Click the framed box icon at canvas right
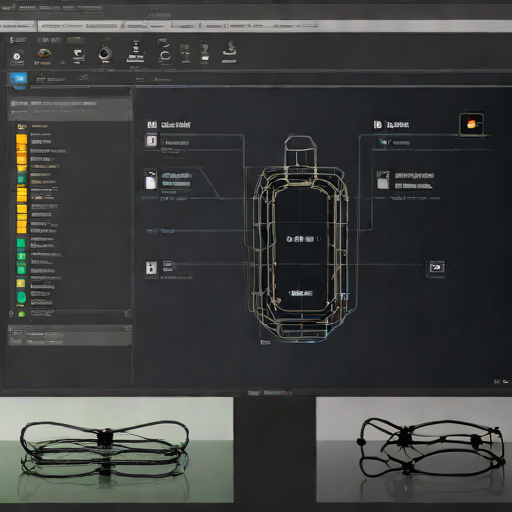The width and height of the screenshot is (512, 512). click(x=436, y=268)
